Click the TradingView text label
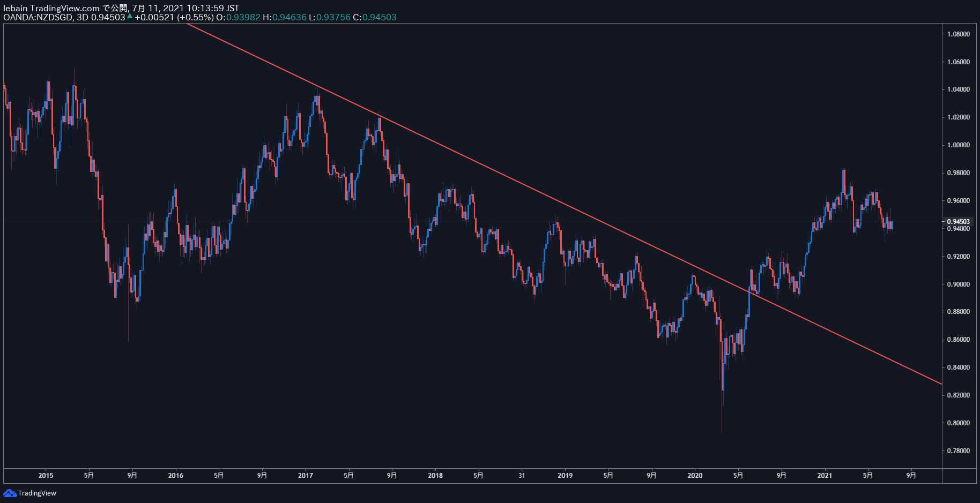Viewport: 980px width, 503px height. [x=37, y=493]
